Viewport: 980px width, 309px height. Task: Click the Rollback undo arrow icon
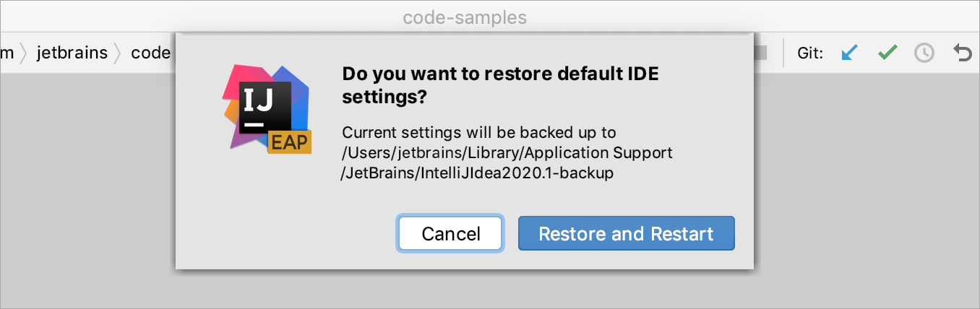pyautogui.click(x=963, y=53)
